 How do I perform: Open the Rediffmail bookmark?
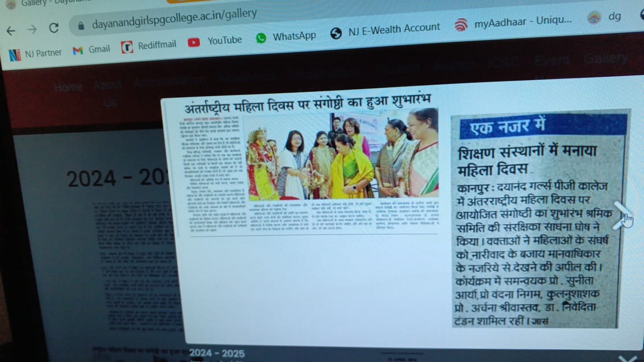point(149,46)
